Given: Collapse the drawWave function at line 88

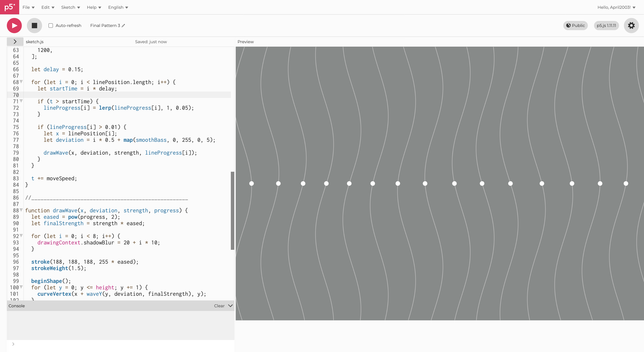Looking at the screenshot, I should point(21,210).
